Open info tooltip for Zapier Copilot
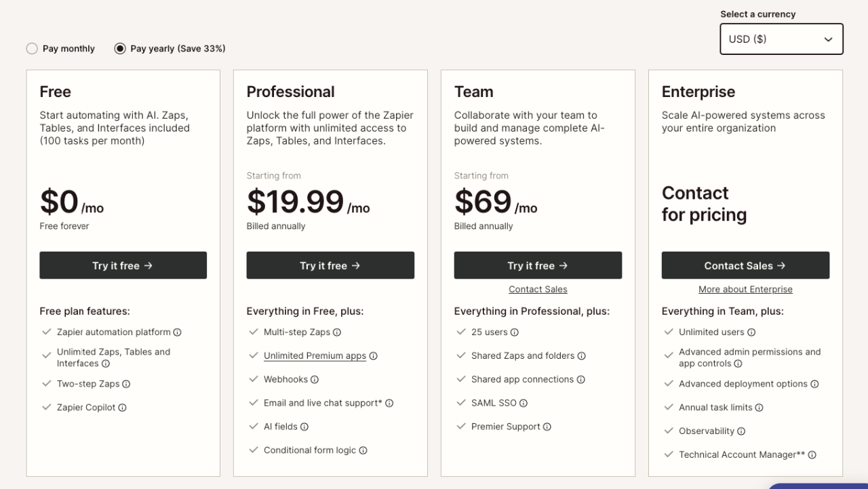Image resolution: width=868 pixels, height=489 pixels. click(122, 408)
